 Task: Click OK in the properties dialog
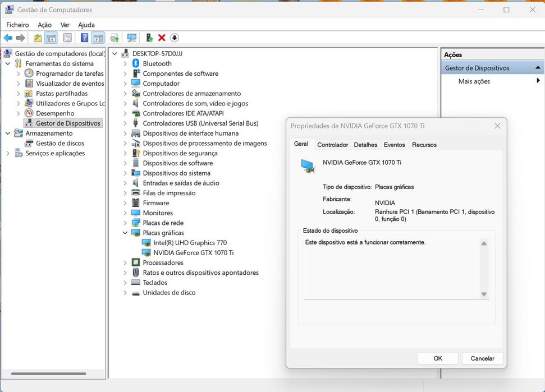pyautogui.click(x=438, y=358)
